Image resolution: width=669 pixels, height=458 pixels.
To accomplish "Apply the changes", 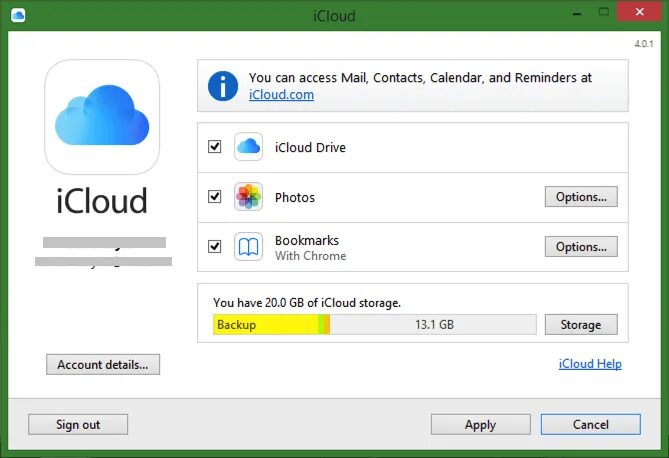I will tap(481, 425).
